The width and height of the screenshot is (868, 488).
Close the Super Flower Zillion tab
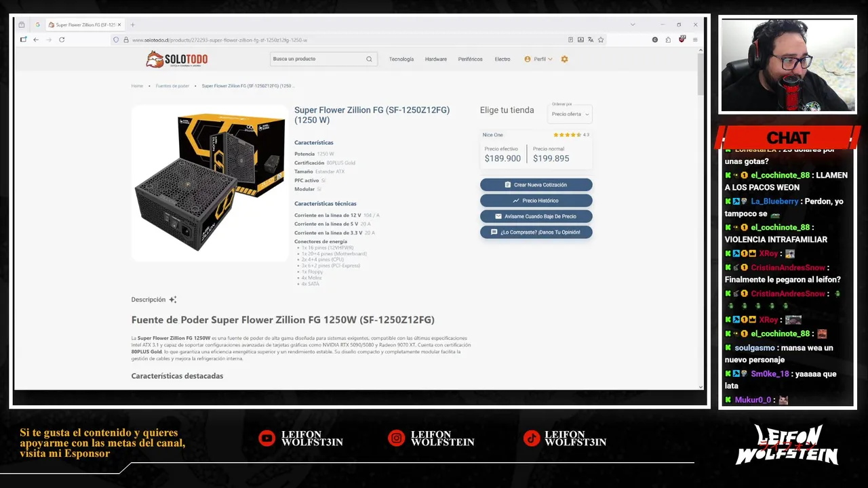coord(119,24)
